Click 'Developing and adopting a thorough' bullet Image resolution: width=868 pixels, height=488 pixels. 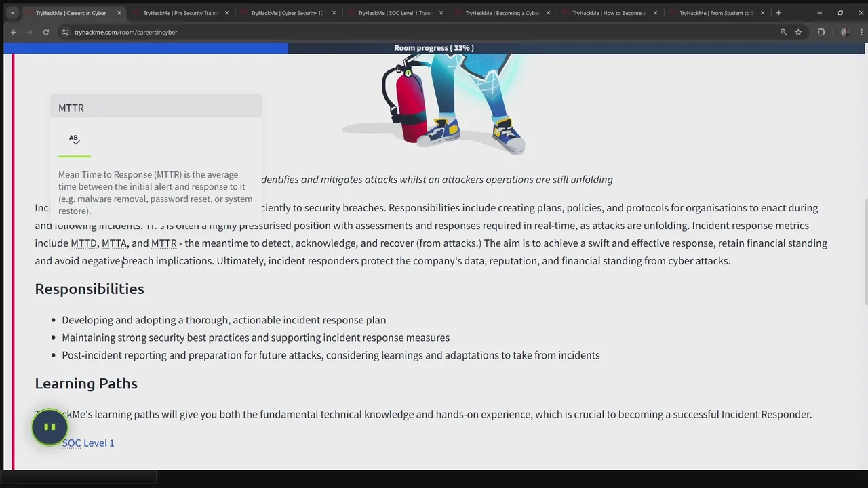(224, 320)
